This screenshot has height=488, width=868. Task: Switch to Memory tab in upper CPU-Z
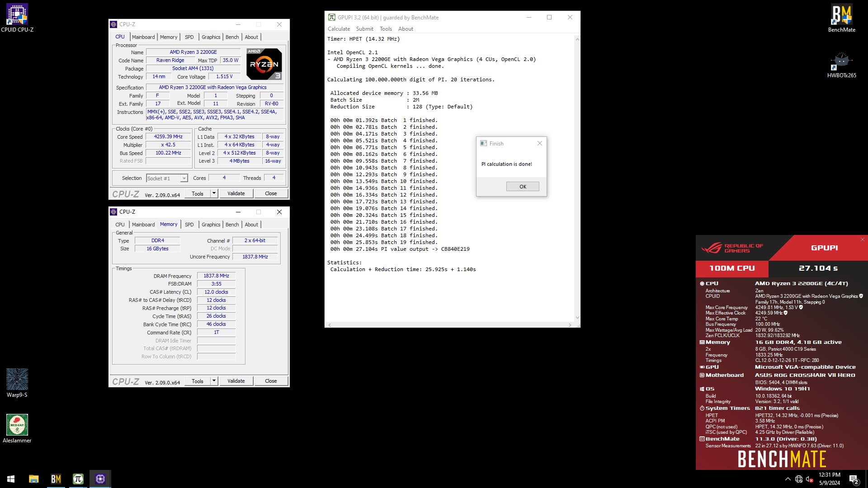(x=169, y=37)
